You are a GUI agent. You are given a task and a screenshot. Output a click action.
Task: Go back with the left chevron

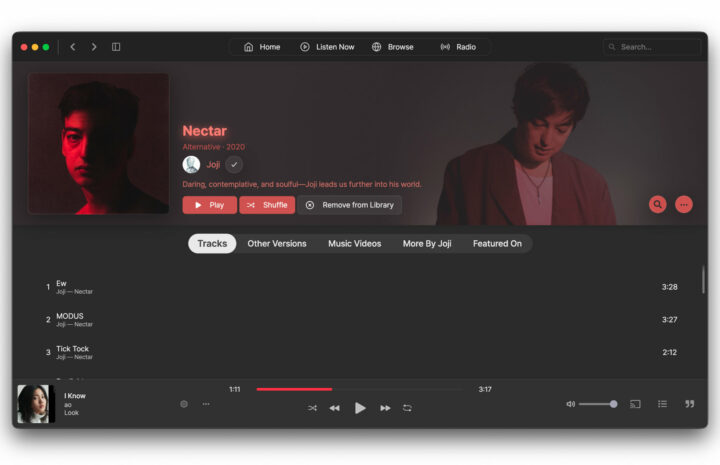pyautogui.click(x=73, y=47)
